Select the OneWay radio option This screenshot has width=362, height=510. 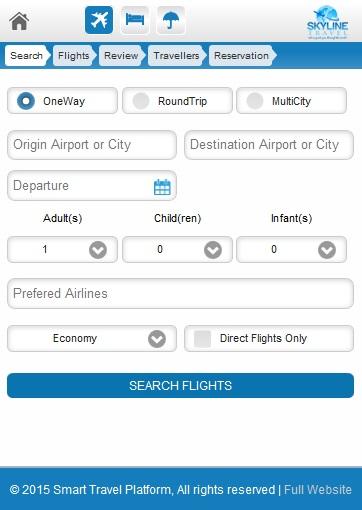coord(62,101)
